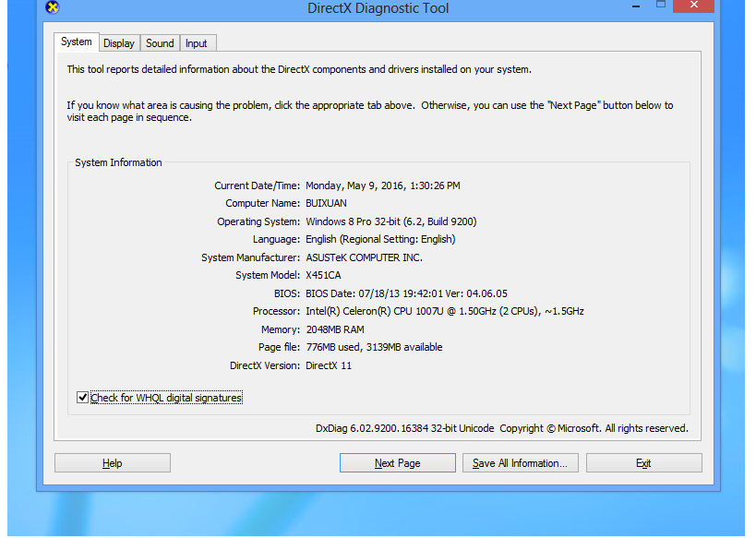Click the Operating System label

(x=258, y=221)
